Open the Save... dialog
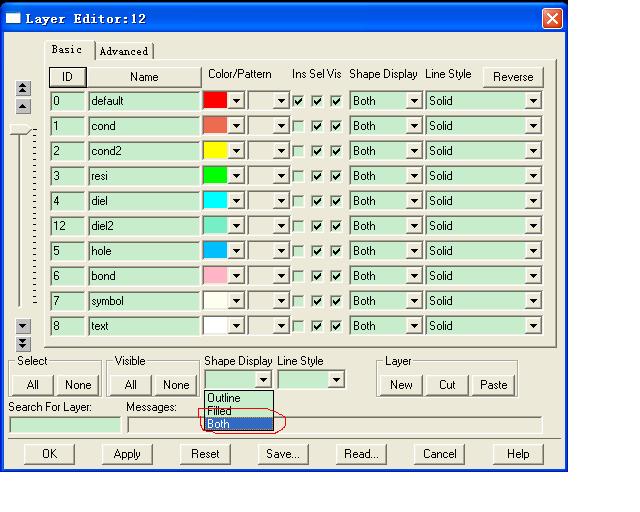640x512 pixels. pyautogui.click(x=283, y=454)
